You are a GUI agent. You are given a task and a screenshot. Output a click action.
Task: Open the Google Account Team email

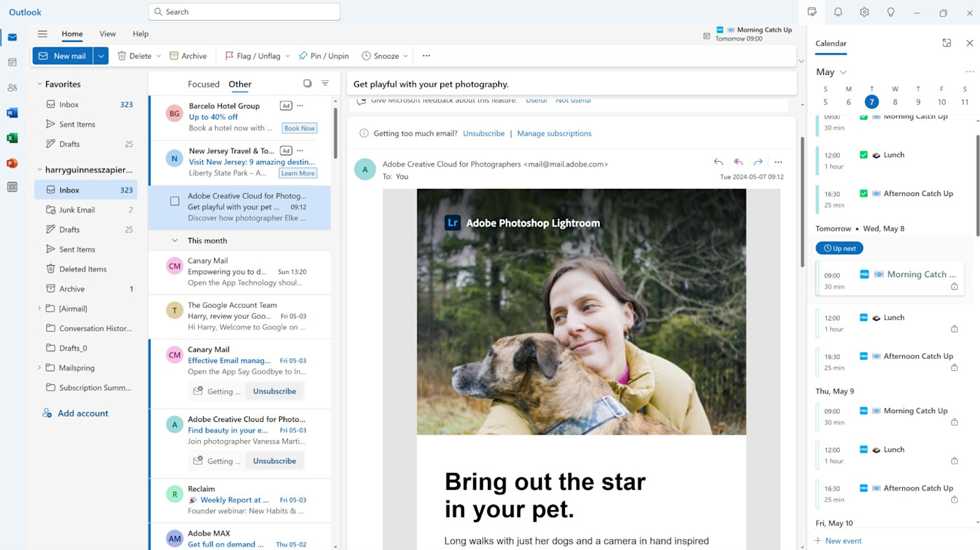coord(240,316)
